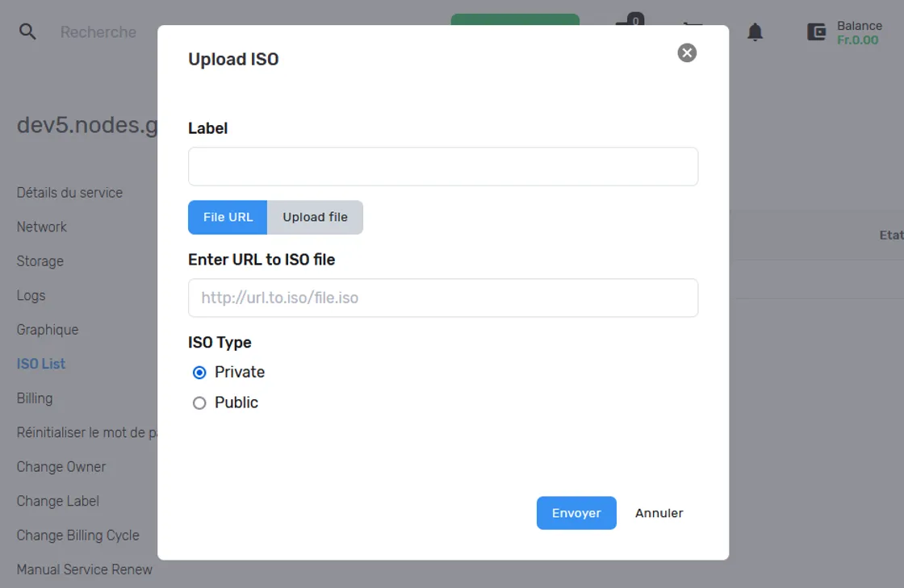This screenshot has width=904, height=588.
Task: Click the ISO file URL field
Action: (443, 298)
